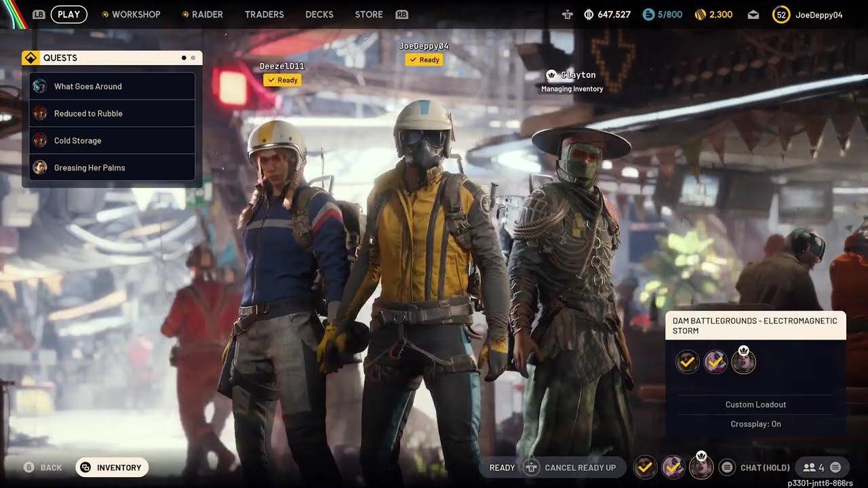The image size is (868, 488).
Task: Open the Custom Loadout option
Action: [x=755, y=405]
